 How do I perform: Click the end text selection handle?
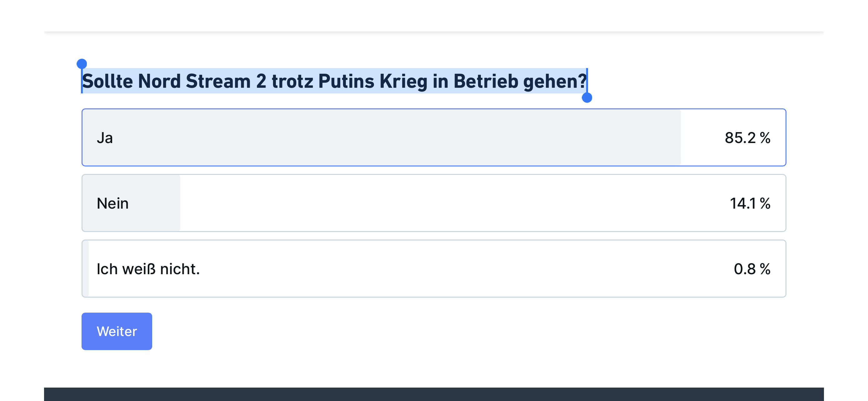587,98
